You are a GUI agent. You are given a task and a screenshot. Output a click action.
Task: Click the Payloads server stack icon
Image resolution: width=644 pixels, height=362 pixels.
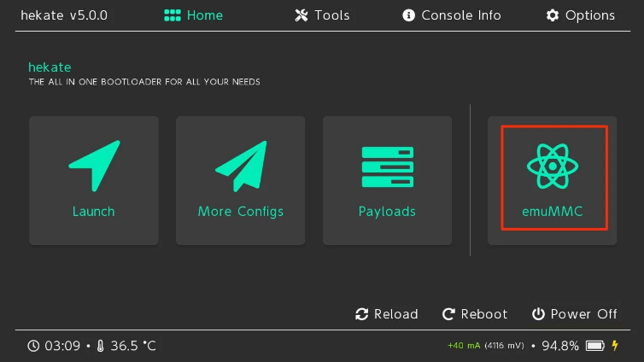point(387,166)
